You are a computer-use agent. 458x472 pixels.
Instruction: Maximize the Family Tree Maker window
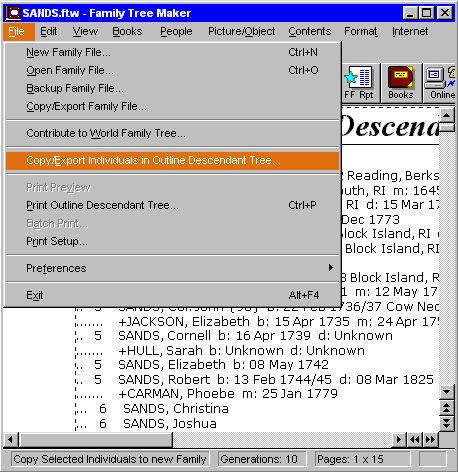point(426,13)
